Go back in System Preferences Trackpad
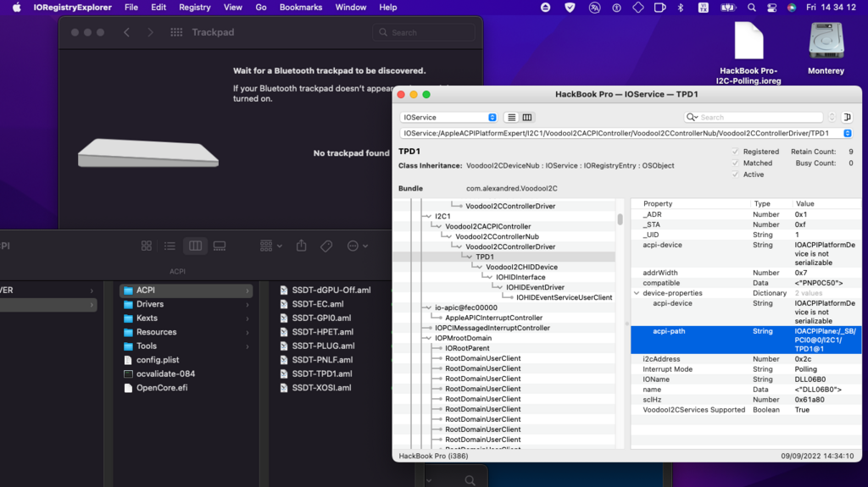This screenshot has height=487, width=868. pos(126,32)
